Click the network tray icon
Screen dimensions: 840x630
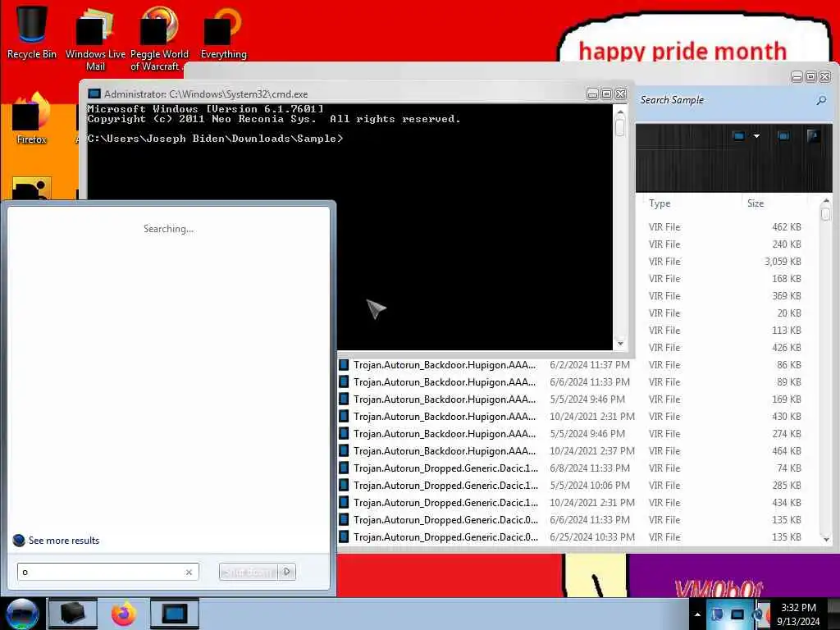coord(737,614)
